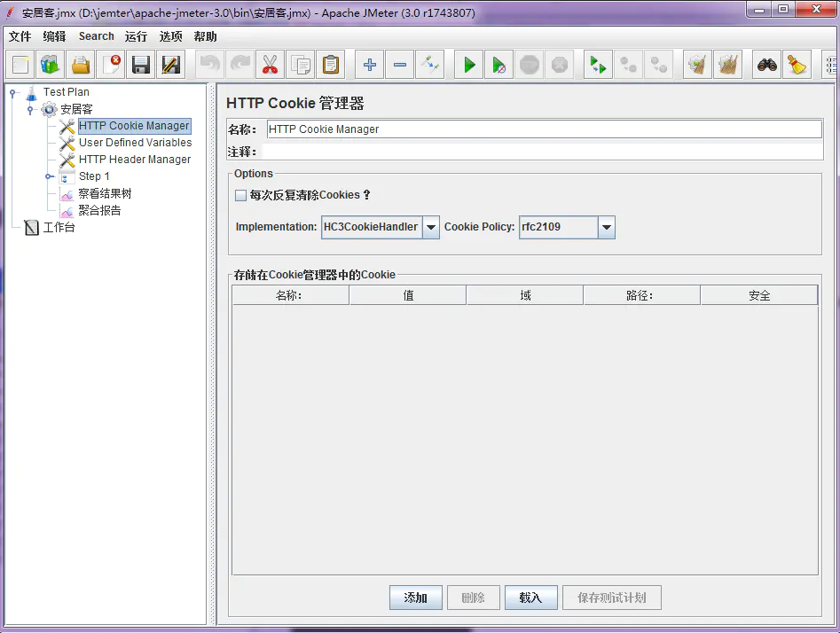Click the Toggle enable/disable icon
Viewport: 840px width, 633px height.
pos(429,65)
